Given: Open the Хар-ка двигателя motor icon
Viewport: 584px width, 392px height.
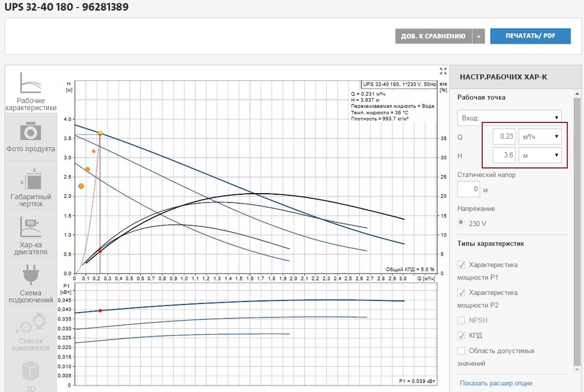Looking at the screenshot, I should pyautogui.click(x=30, y=226).
